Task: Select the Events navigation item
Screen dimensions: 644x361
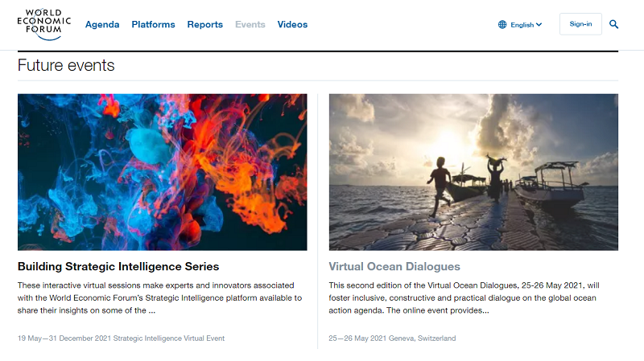Action: coord(250,24)
